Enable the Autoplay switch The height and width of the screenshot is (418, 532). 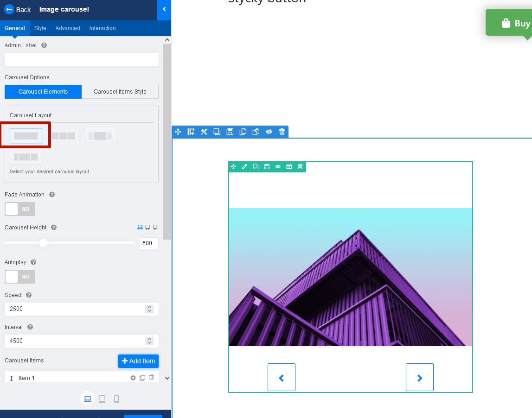click(20, 277)
